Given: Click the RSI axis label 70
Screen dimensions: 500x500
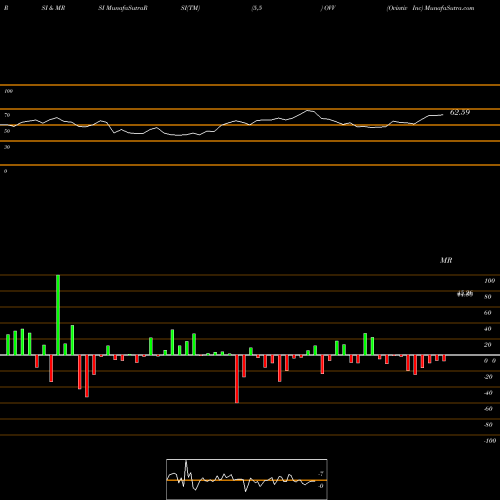Looking at the screenshot, I should 7,115.
